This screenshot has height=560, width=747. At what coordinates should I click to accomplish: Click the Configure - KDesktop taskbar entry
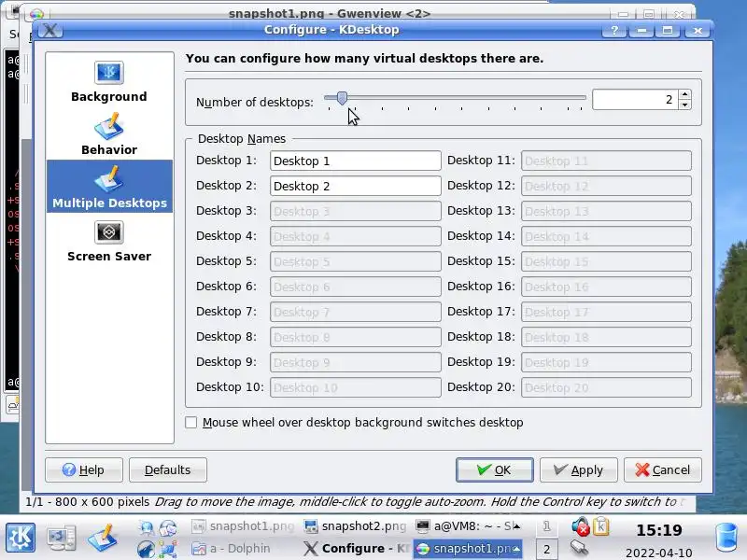[x=355, y=549]
